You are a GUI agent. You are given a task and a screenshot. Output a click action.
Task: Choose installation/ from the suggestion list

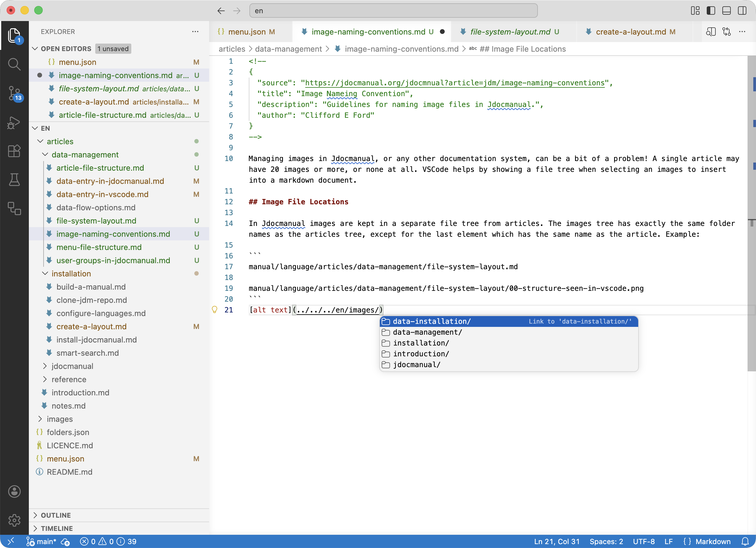[509, 343]
